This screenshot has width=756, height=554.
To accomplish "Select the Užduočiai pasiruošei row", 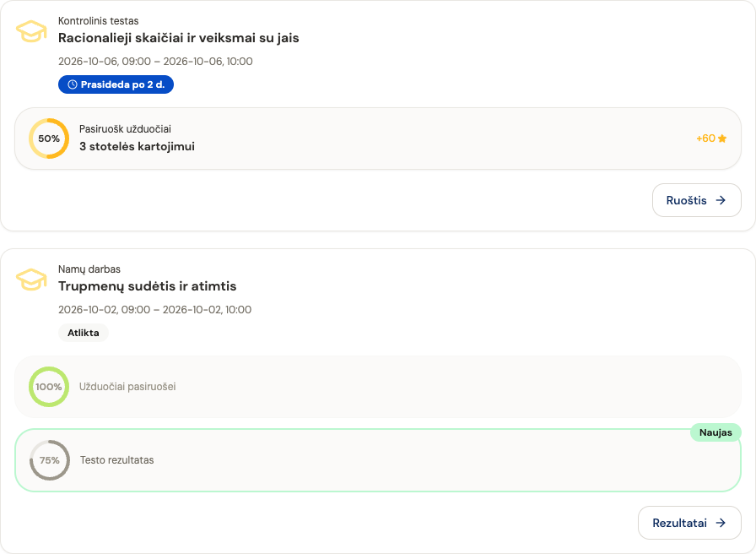I will point(378,387).
